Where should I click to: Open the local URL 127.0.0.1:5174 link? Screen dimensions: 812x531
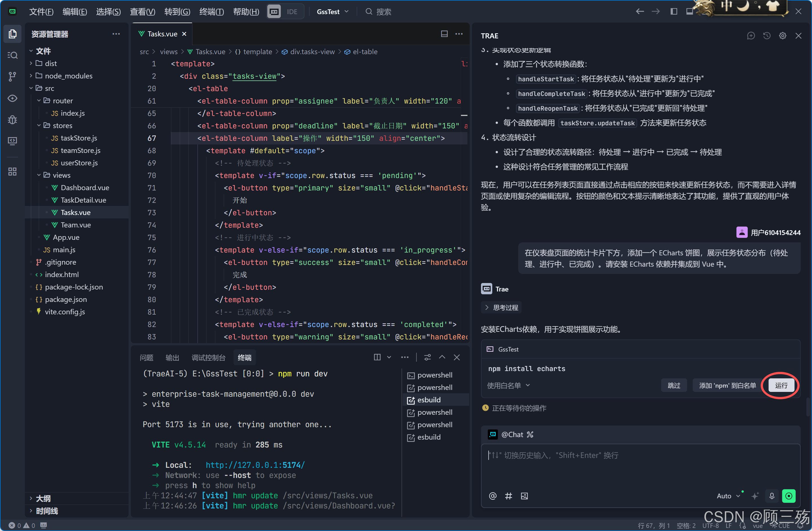(255, 465)
